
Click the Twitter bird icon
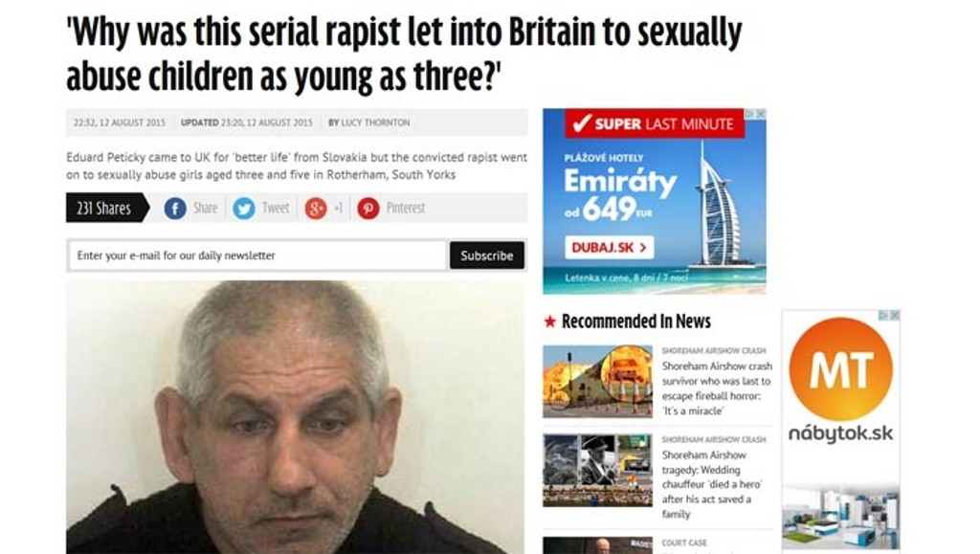coord(244,208)
